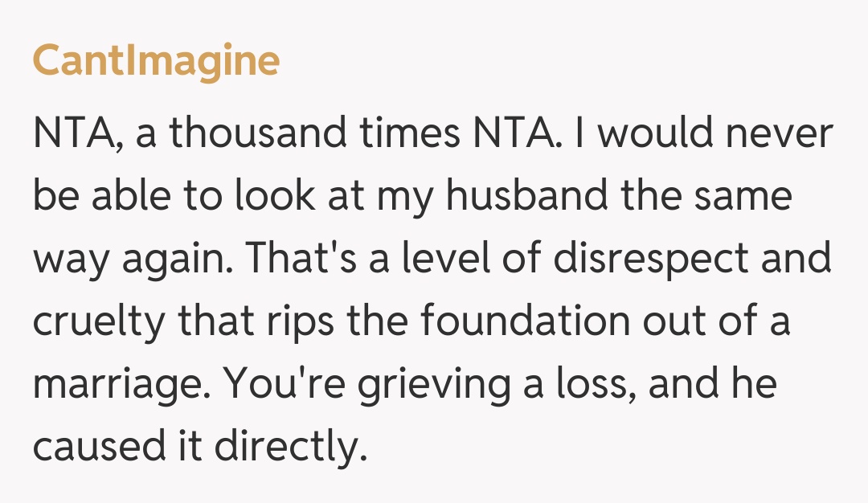
Task: Open the CantImagine user profile link
Action: [x=155, y=60]
